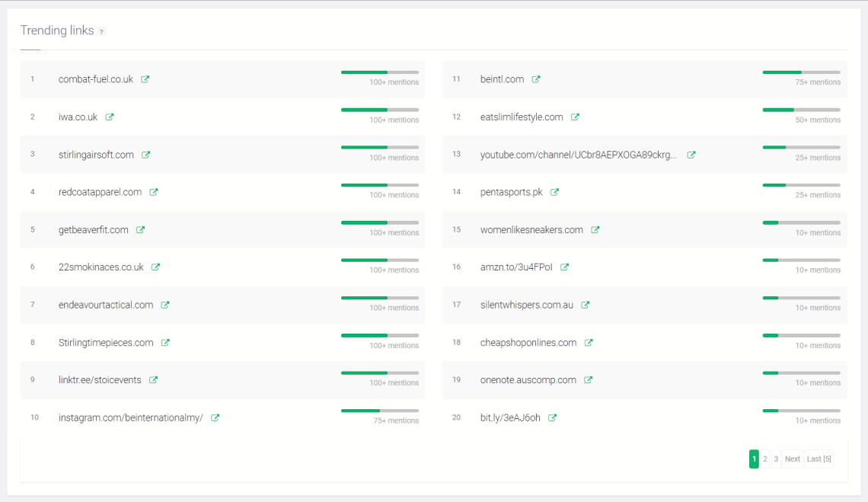Open external link icon for stirlingairsoft.com
This screenshot has width=868, height=502.
coord(146,155)
